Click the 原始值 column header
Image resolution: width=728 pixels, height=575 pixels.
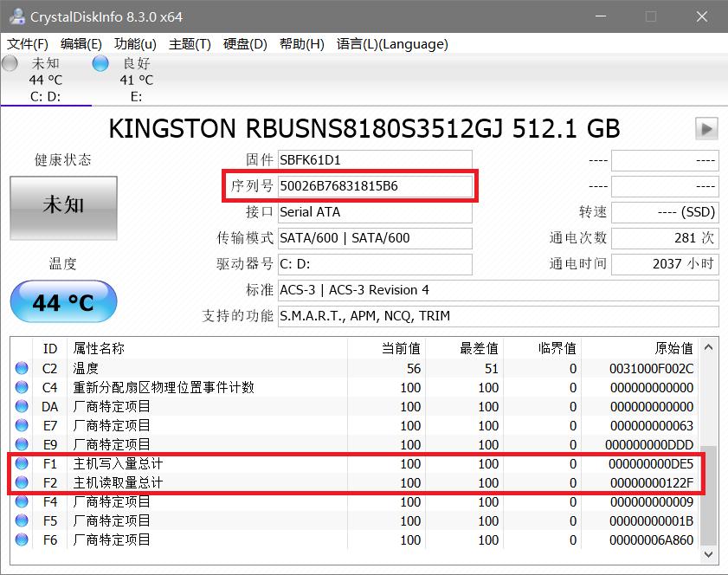(x=673, y=348)
